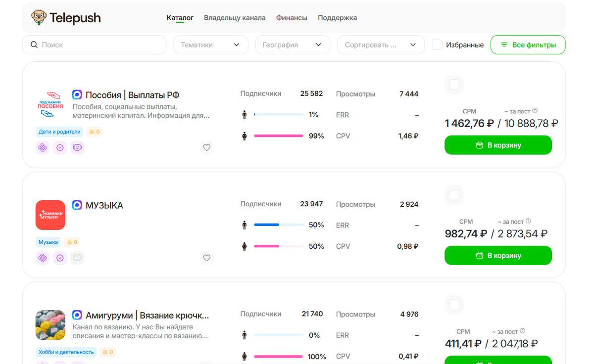This screenshot has height=364, width=594.
Task: Click the chain link icon on МУЗЫКА card
Action: 43,258
